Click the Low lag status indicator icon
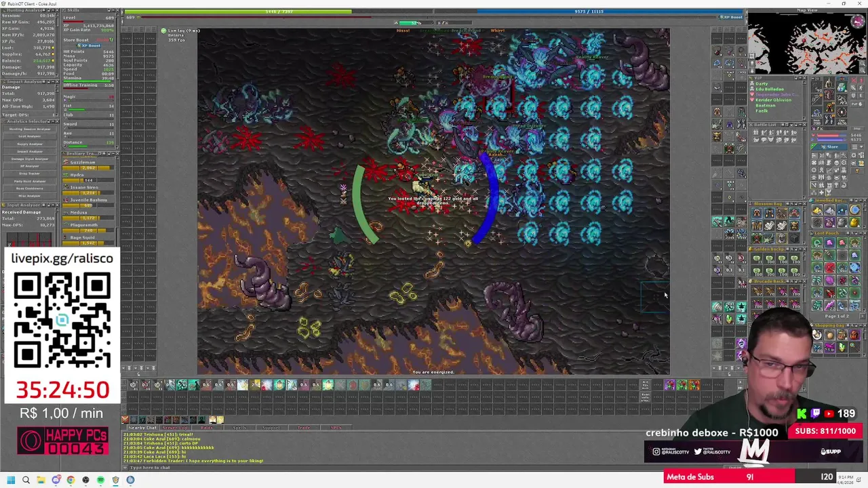The height and width of the screenshot is (488, 868). tap(163, 30)
